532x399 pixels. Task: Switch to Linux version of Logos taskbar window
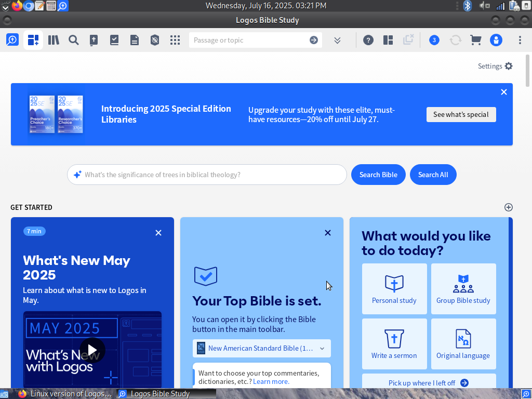click(x=65, y=394)
